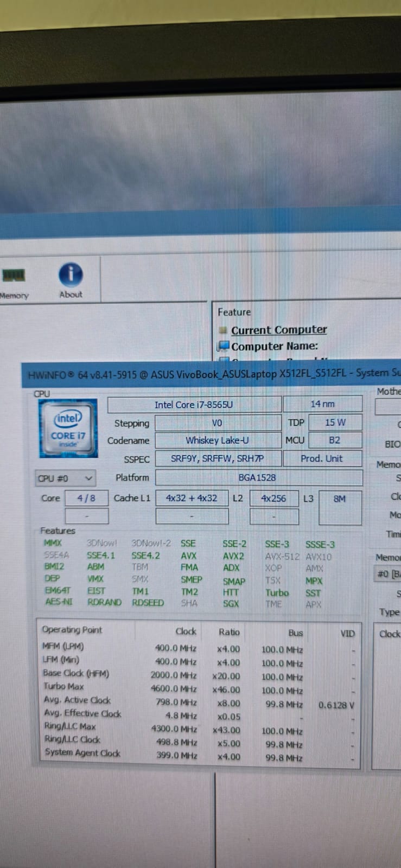Click the Base Clock (HFM) row

(x=199, y=675)
